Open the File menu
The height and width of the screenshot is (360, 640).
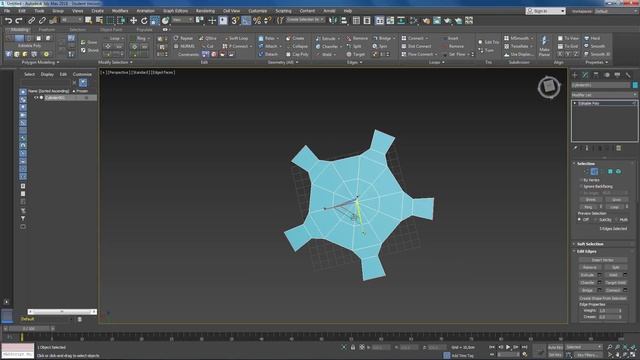(x=7, y=11)
